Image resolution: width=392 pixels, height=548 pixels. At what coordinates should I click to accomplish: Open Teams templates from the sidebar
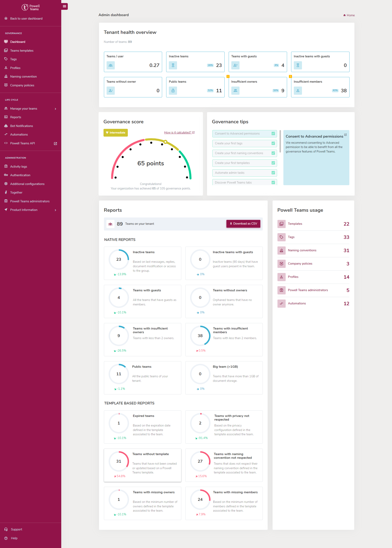tap(22, 50)
